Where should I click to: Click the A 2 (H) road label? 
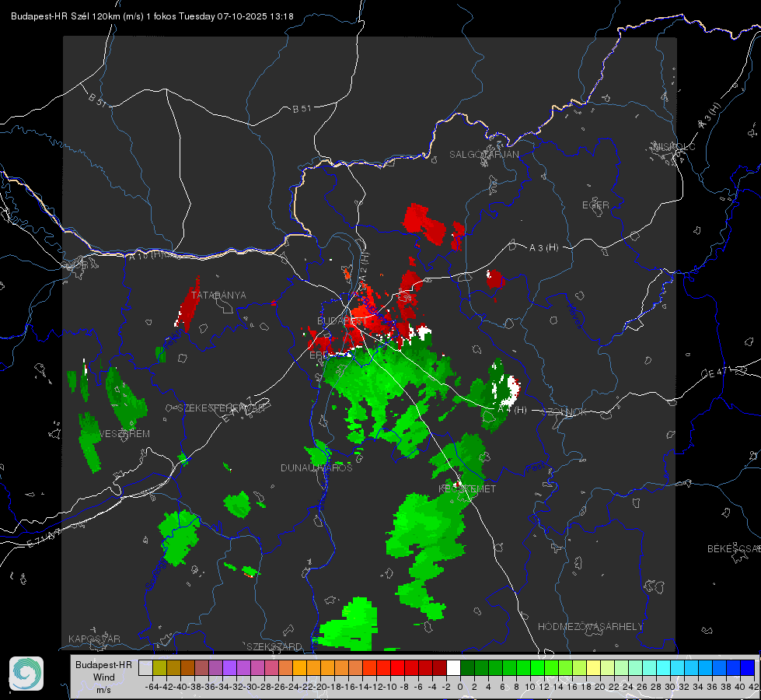(x=364, y=266)
